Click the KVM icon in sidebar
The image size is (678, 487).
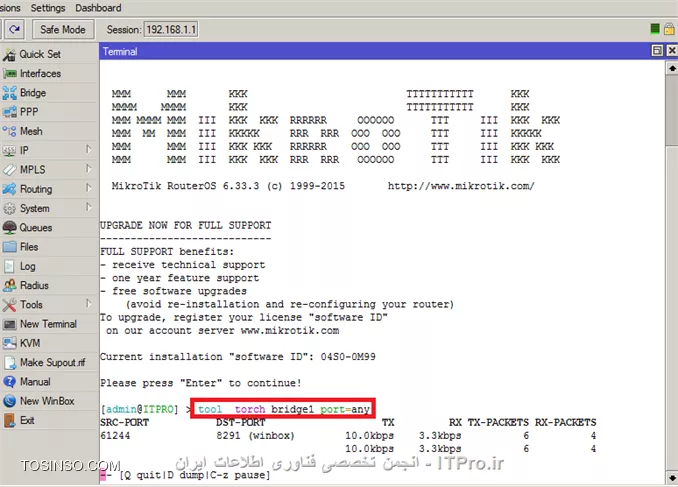[x=10, y=343]
